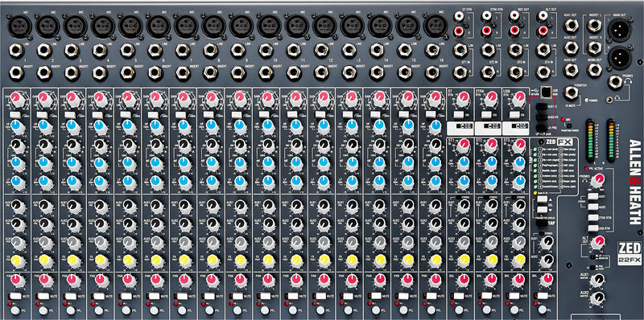
Task: Click the headphones PHONES jack socket
Action: pyautogui.click(x=615, y=82)
